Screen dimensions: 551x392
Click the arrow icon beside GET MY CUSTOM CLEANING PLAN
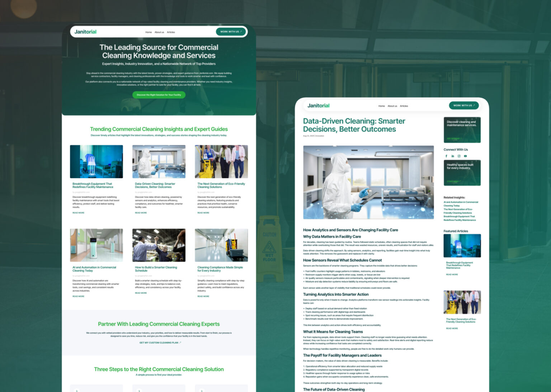point(180,343)
